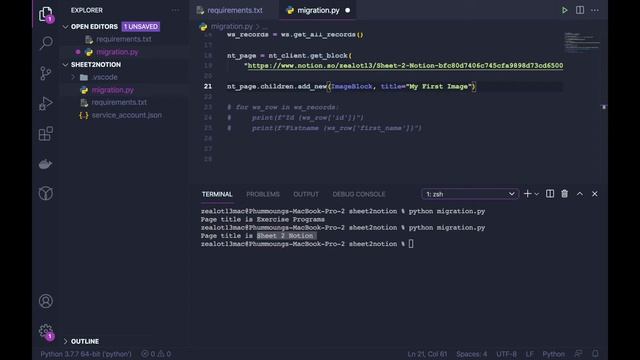This screenshot has width=640, height=360.
Task: Click errors and warnings count in status bar
Action: click(156, 354)
